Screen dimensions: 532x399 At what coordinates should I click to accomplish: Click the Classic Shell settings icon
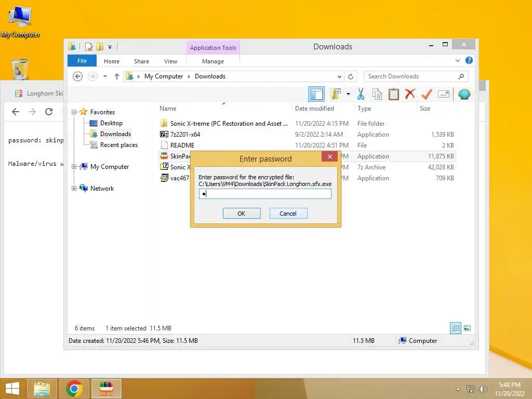pyautogui.click(x=464, y=94)
